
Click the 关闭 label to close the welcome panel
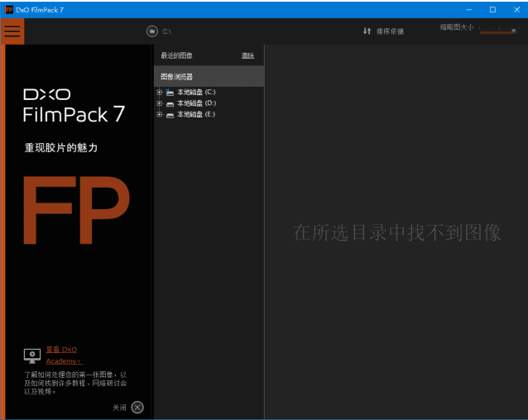(x=119, y=408)
